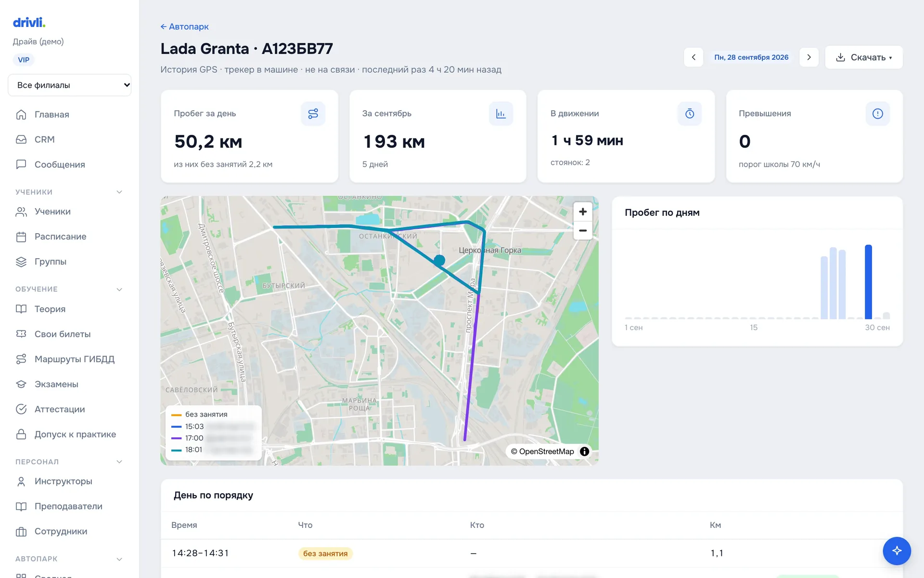Image resolution: width=924 pixels, height=578 pixels.
Task: Open the Главная home icon
Action: (21, 115)
